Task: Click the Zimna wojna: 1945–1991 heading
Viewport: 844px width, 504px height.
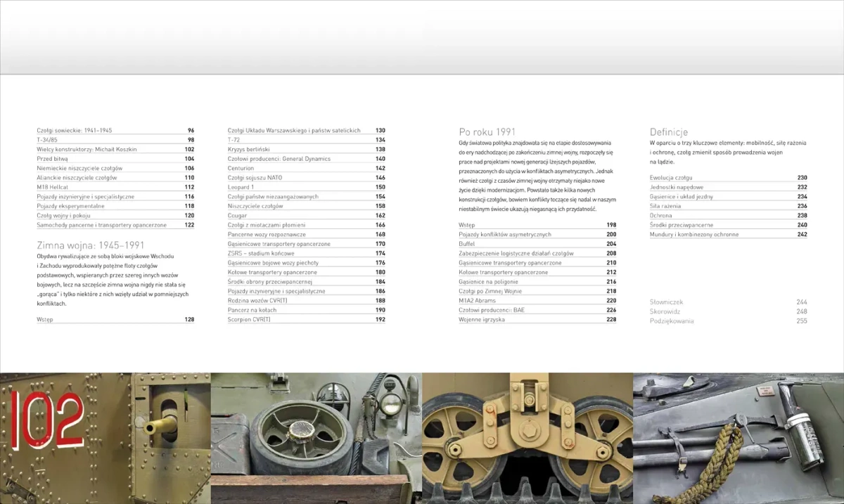Action: 90,245
